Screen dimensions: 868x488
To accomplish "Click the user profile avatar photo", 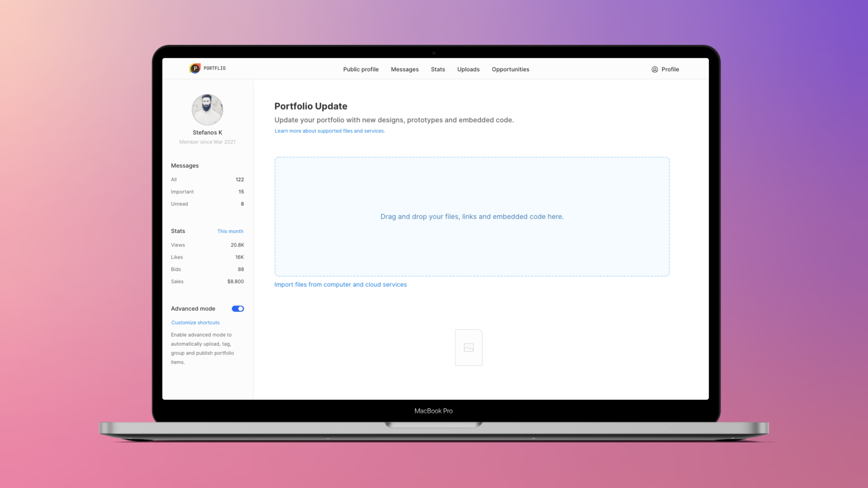I will pyautogui.click(x=207, y=109).
